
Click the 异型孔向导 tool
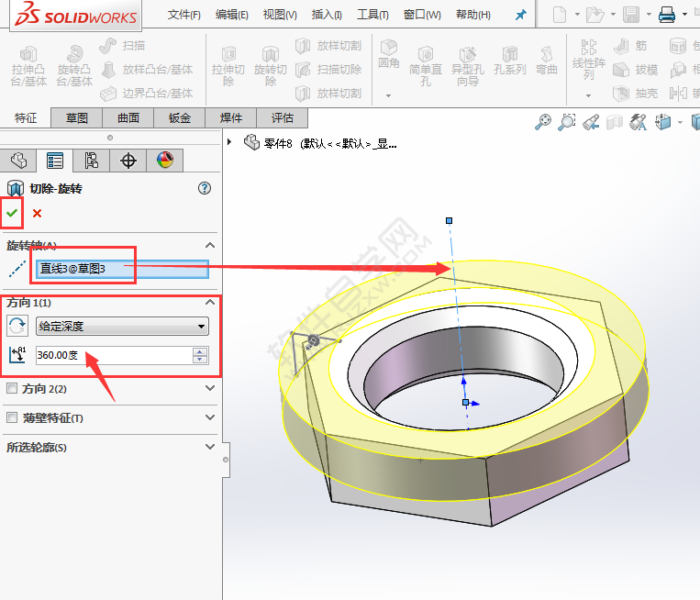pos(468,66)
